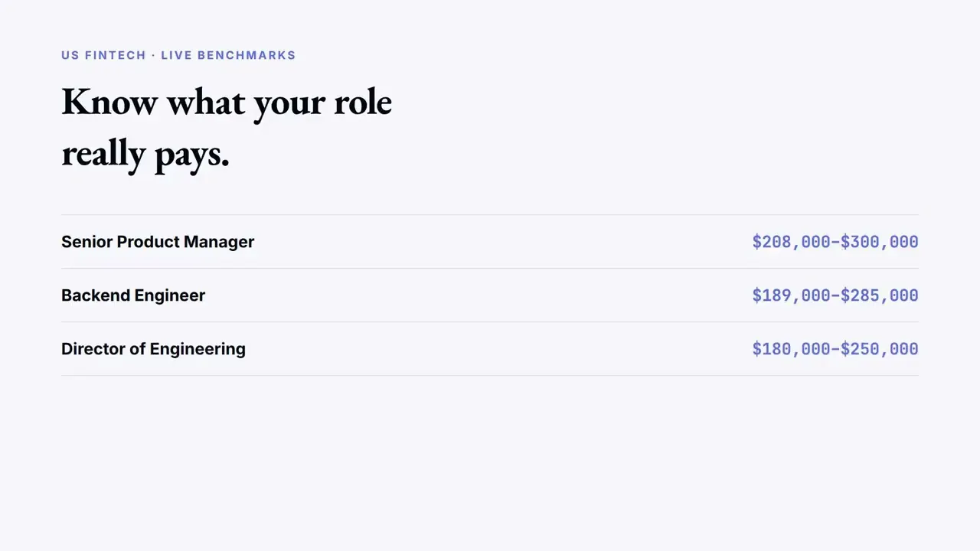The image size is (980, 551).
Task: Select the word "Engineering" in the Director row
Action: coord(198,350)
